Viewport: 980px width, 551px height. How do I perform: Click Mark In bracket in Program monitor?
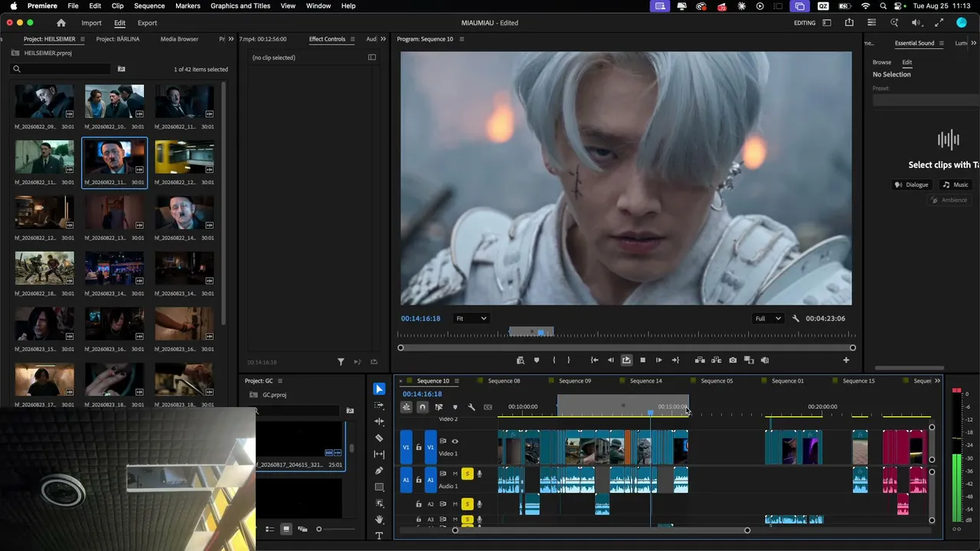point(554,360)
